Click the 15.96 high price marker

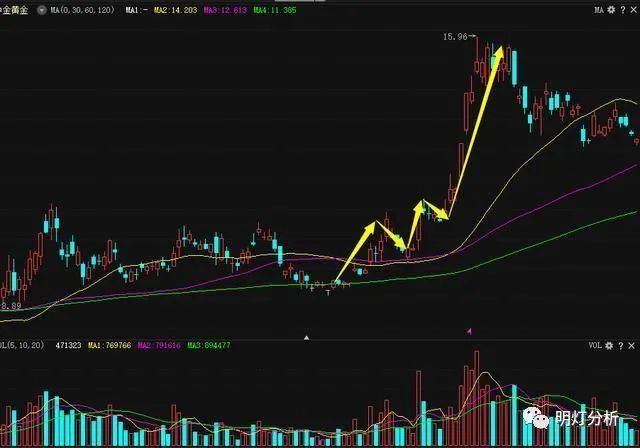455,37
